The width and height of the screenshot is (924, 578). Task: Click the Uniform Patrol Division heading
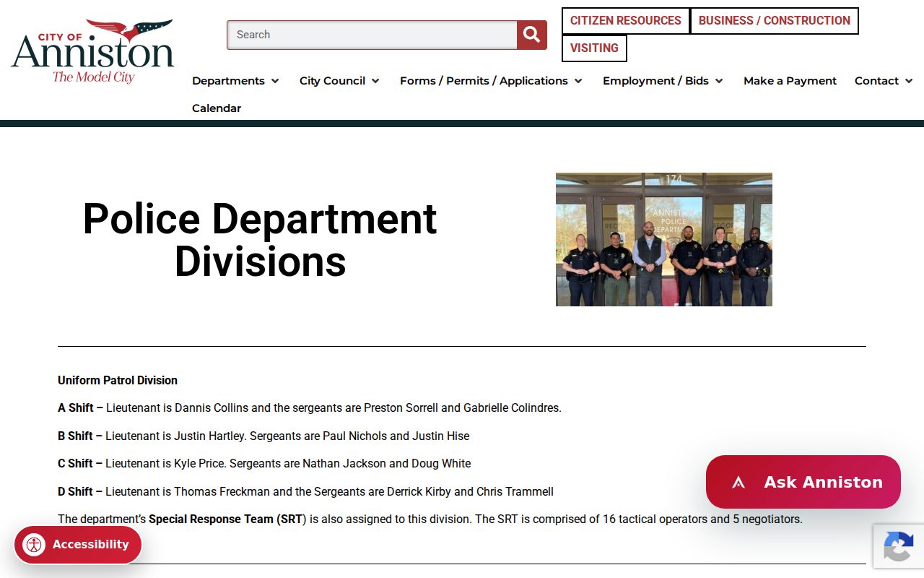pyautogui.click(x=118, y=380)
